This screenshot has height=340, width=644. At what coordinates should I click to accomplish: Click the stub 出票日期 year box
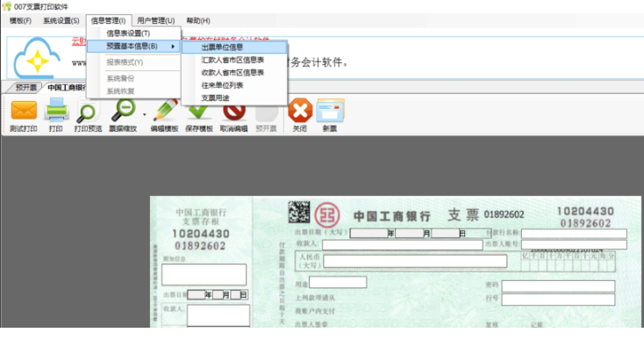click(197, 295)
